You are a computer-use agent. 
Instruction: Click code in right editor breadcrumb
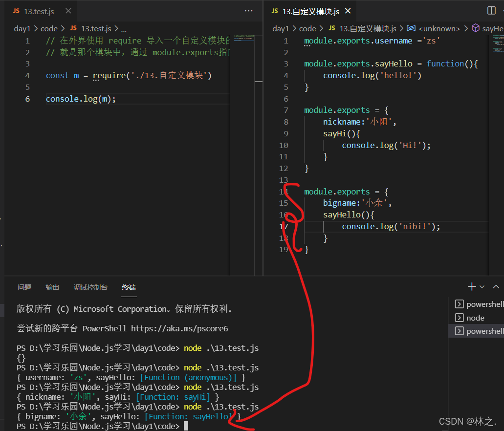click(x=307, y=29)
